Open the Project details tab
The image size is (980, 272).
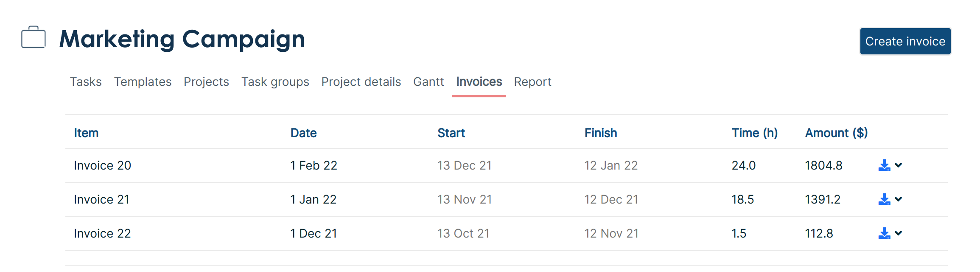click(x=361, y=82)
